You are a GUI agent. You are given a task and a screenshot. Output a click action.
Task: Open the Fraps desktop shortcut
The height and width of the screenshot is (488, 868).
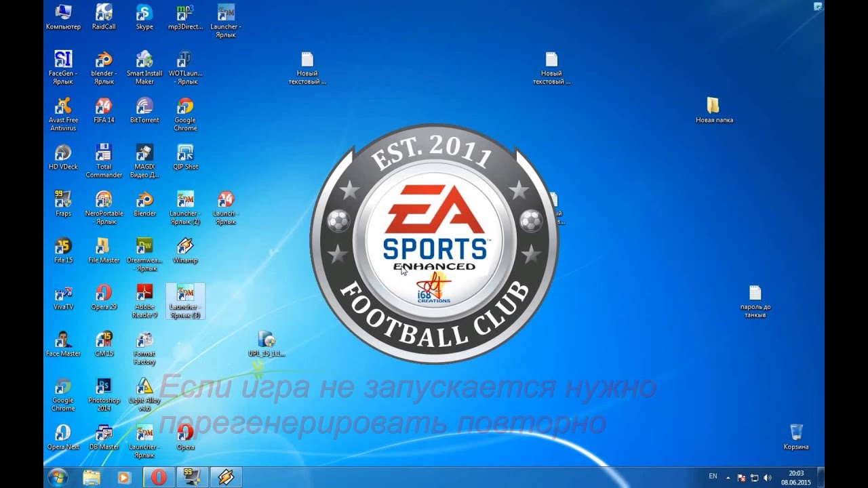coord(63,204)
